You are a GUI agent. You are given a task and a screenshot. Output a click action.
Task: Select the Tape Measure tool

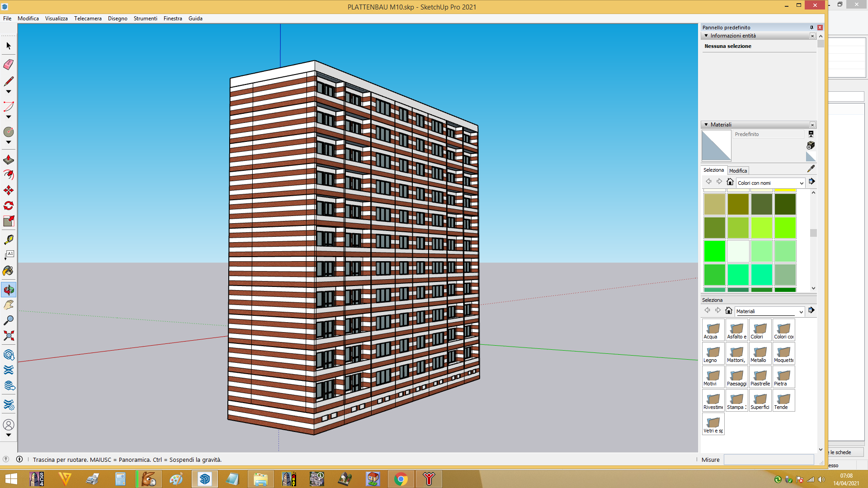pos(9,239)
